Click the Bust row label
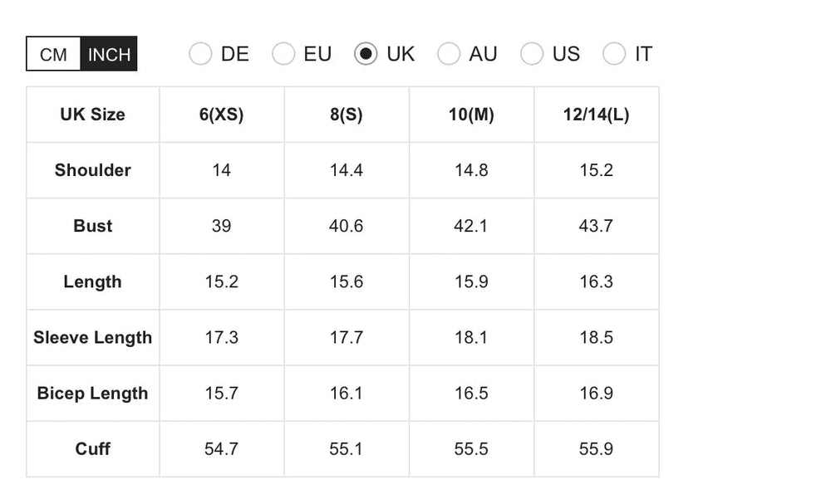This screenshot has width=831, height=504. click(92, 226)
